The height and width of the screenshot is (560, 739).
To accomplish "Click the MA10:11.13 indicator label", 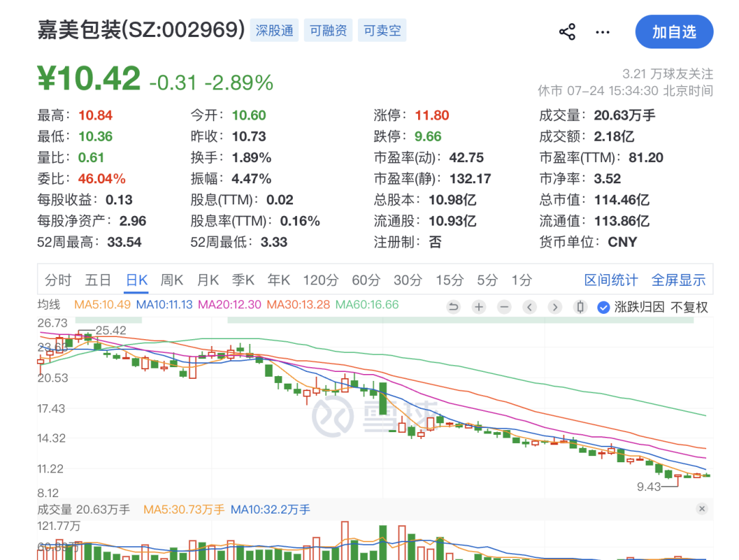I will pyautogui.click(x=164, y=305).
